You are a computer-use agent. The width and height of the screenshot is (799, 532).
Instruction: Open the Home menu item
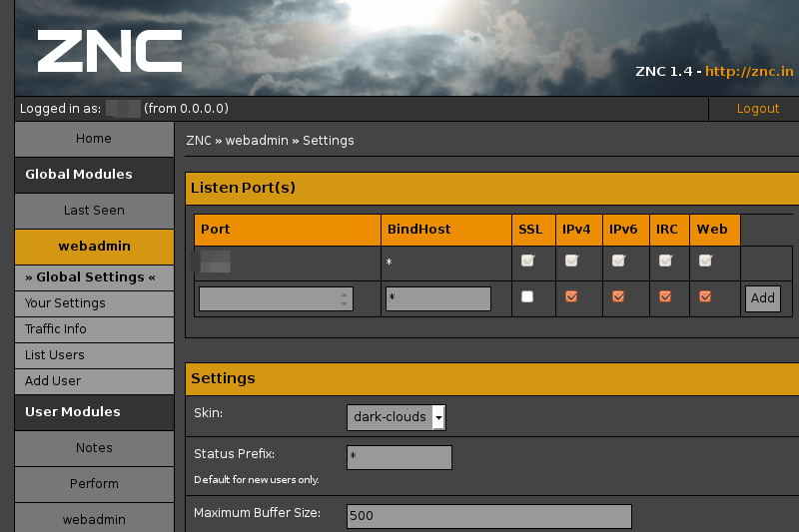(x=94, y=139)
